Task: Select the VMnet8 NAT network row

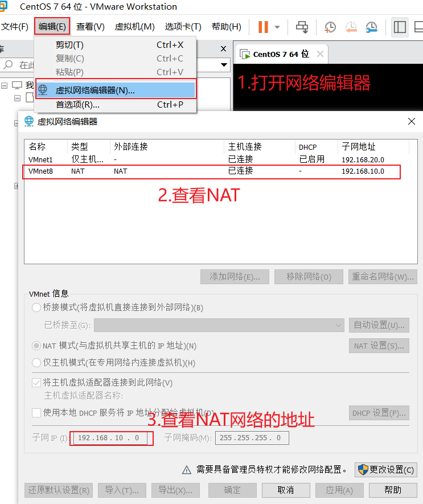Action: pyautogui.click(x=212, y=171)
